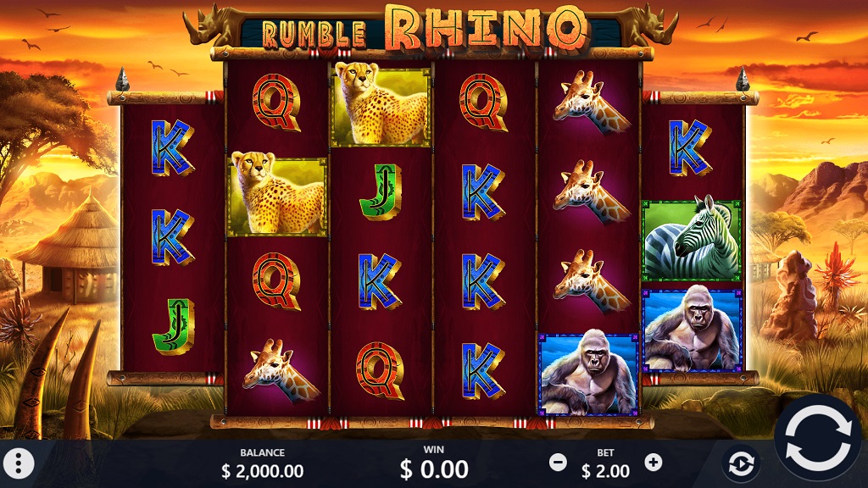Click the gorilla symbol on the fifth reel

[588, 374]
